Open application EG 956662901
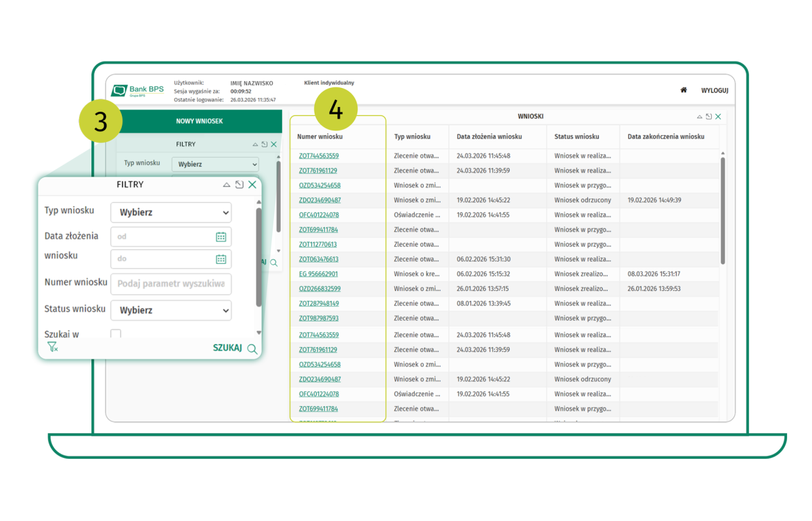 click(318, 274)
